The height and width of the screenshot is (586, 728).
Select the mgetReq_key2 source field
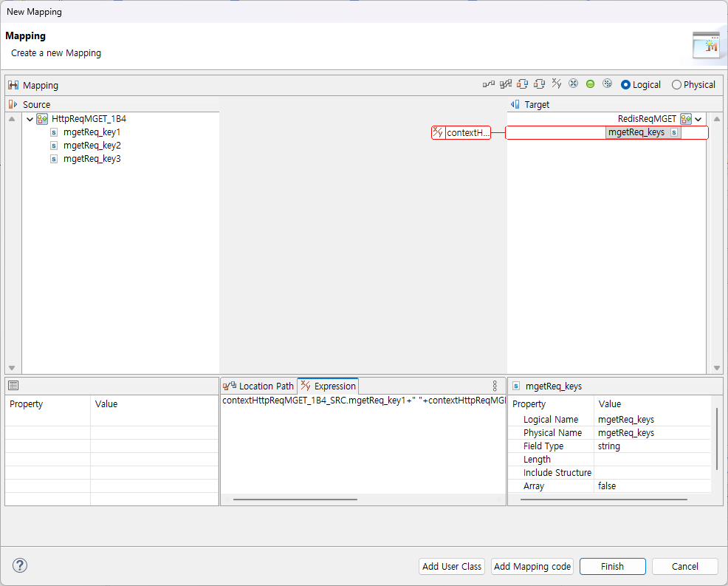[92, 145]
